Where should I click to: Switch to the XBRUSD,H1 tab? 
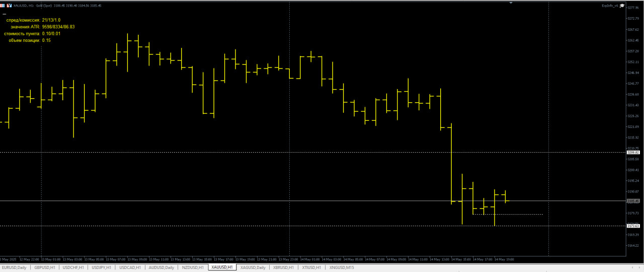283,267
